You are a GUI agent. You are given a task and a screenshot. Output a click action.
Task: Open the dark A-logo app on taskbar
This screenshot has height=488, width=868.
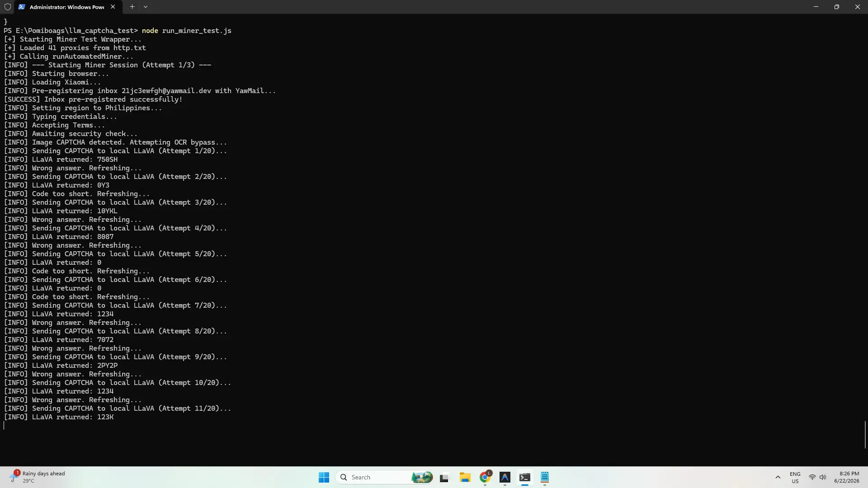[505, 477]
